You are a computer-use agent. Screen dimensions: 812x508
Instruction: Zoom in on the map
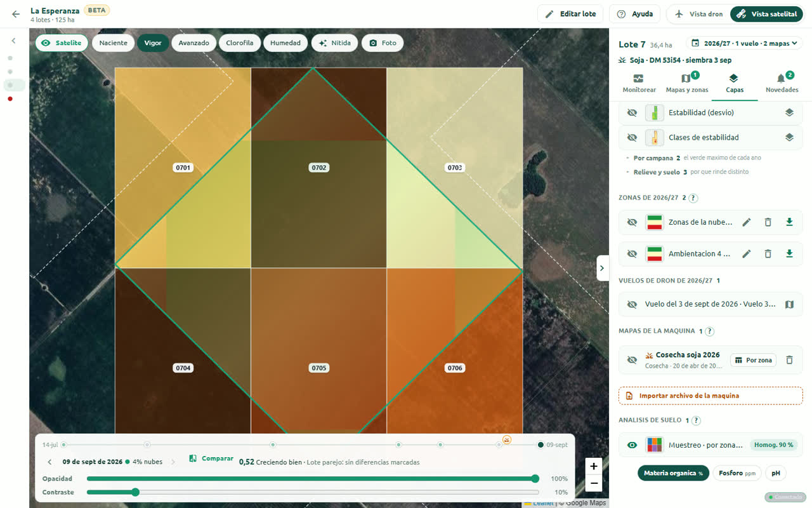[593, 466]
